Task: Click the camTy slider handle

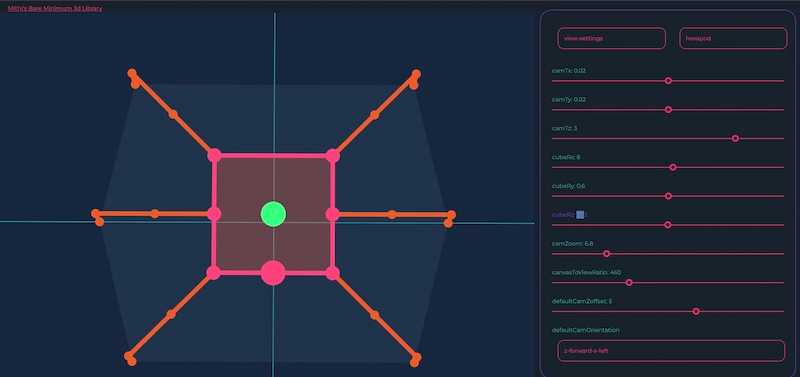Action: pyautogui.click(x=668, y=110)
